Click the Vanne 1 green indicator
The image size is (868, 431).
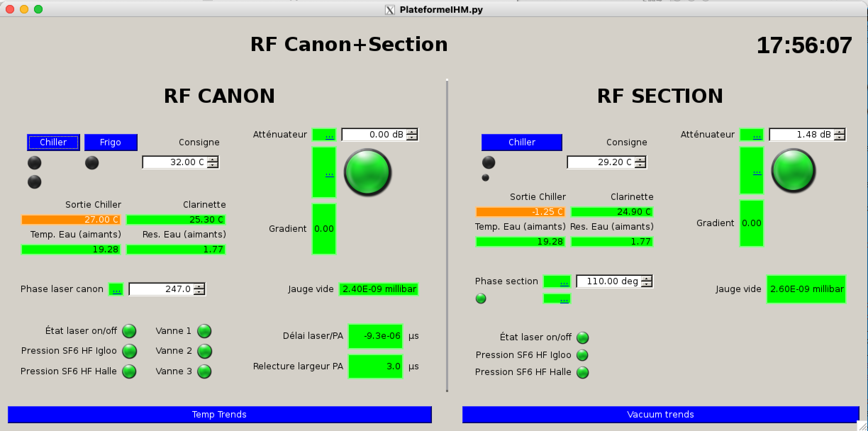(204, 331)
